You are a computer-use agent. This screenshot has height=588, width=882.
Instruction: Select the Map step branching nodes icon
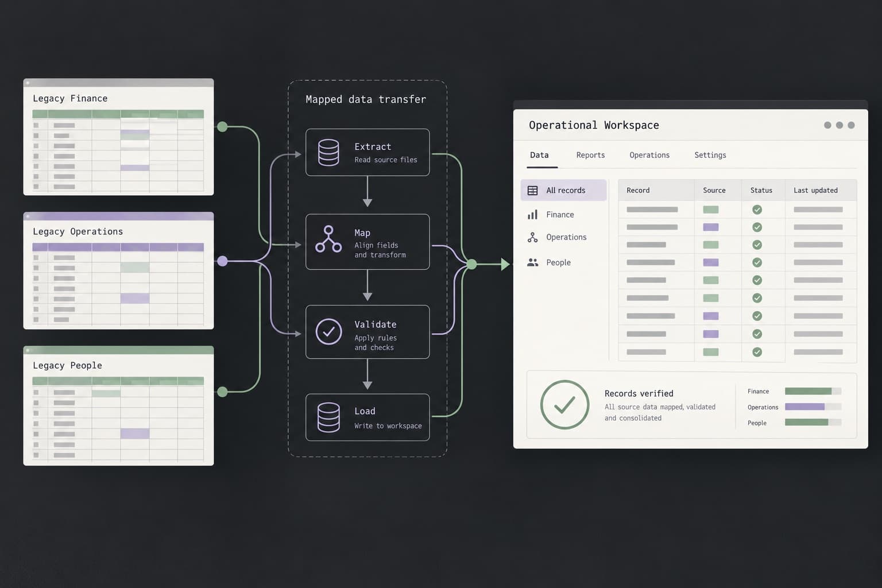[328, 239]
